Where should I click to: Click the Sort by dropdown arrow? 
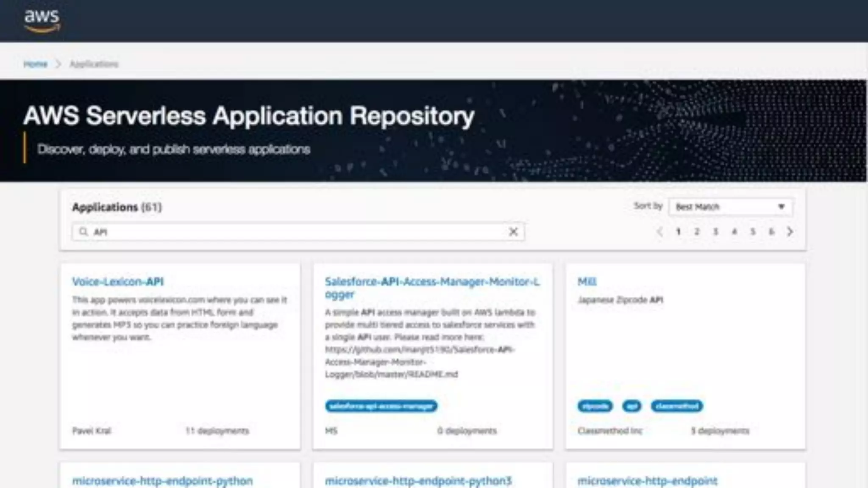pyautogui.click(x=781, y=207)
